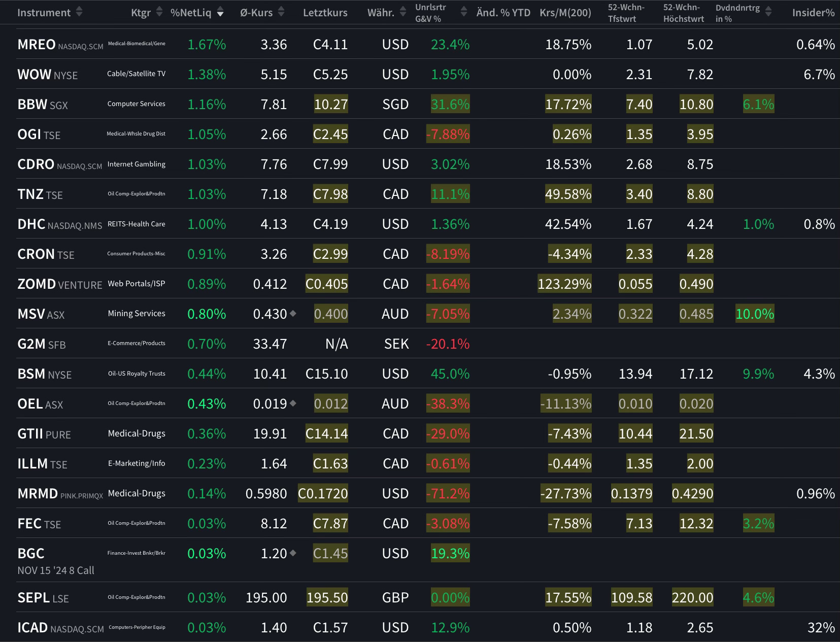
Task: Select the MSV ASX instrument
Action: coord(41,314)
